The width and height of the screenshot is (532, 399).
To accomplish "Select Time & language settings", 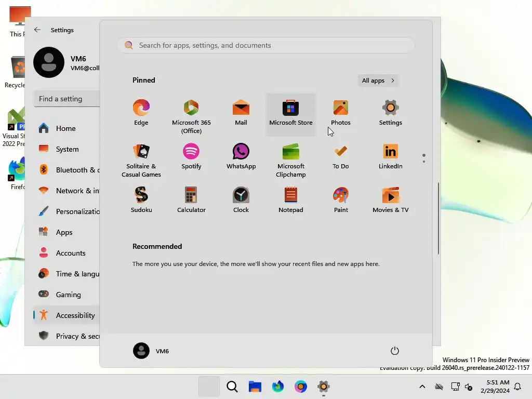I will point(67,274).
